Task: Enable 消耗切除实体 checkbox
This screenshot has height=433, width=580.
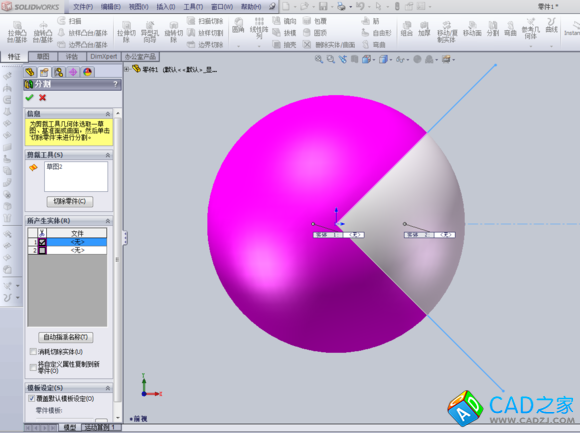Action: [33, 352]
